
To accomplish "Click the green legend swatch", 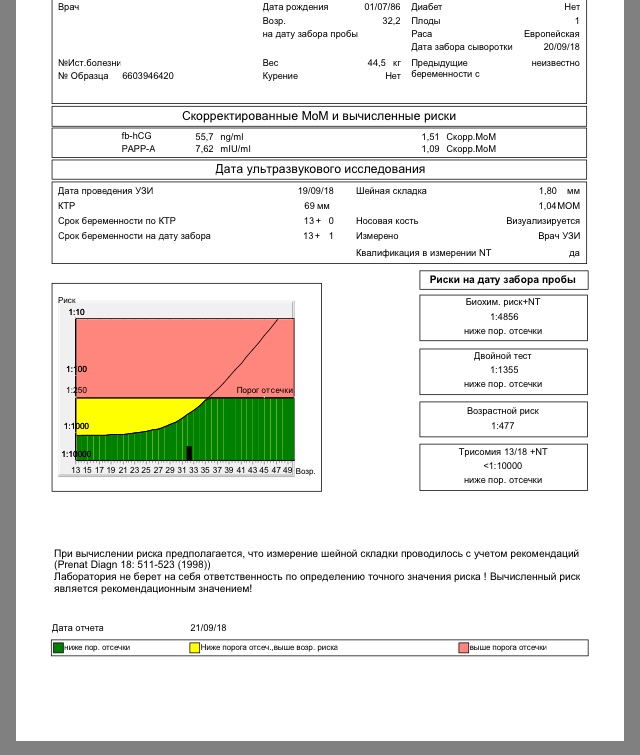I will pyautogui.click(x=58, y=648).
